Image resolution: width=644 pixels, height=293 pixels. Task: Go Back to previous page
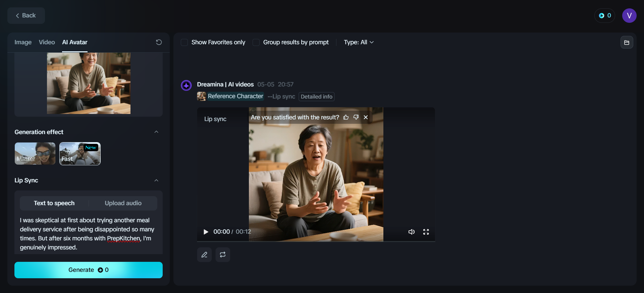click(26, 15)
